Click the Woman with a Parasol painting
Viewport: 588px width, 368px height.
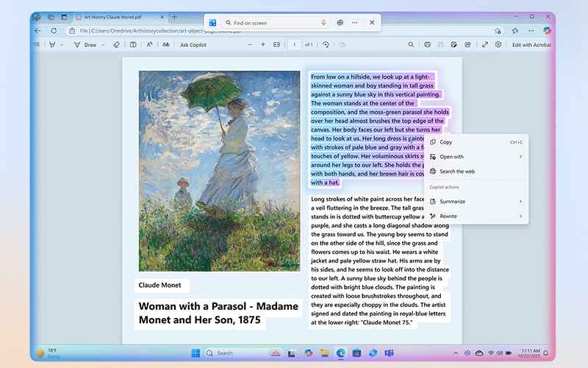pos(219,171)
